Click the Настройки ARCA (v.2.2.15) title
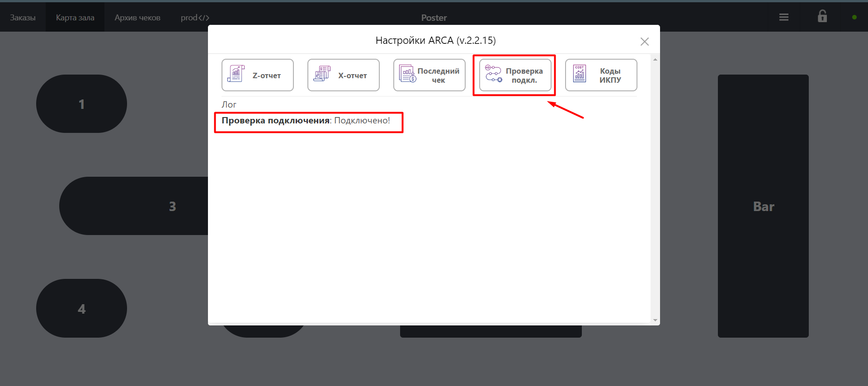 point(435,40)
